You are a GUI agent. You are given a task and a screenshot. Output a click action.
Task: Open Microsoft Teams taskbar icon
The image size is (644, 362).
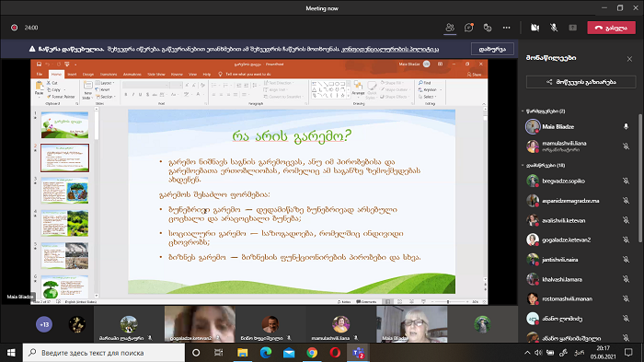[358, 353]
